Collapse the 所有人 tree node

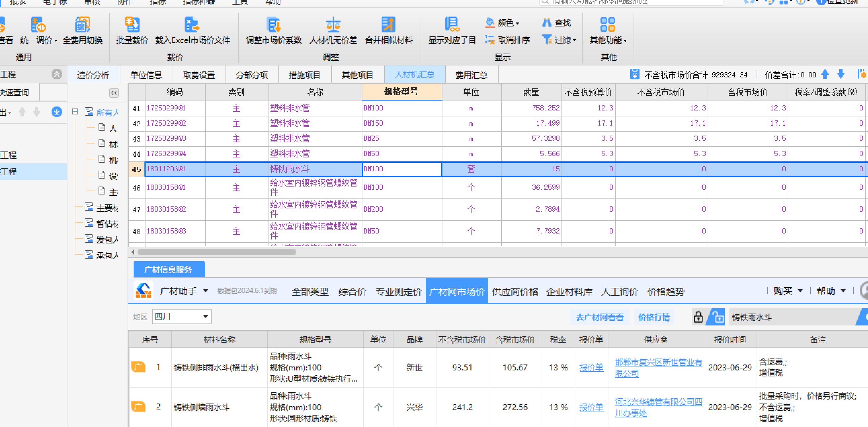point(75,111)
